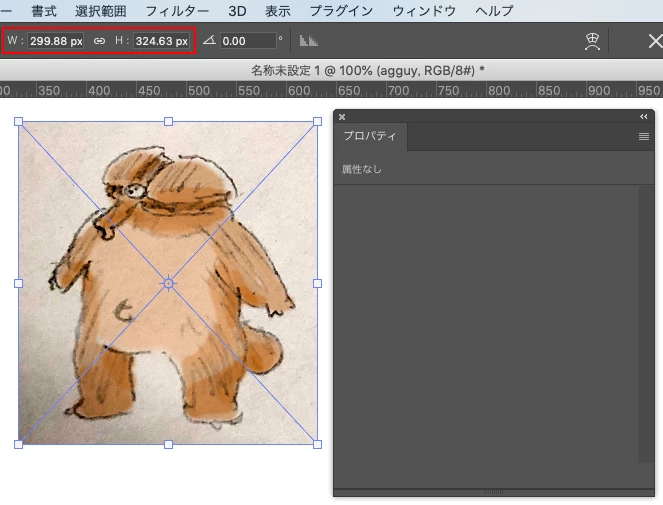Cancel the transform with the X icon

point(655,41)
